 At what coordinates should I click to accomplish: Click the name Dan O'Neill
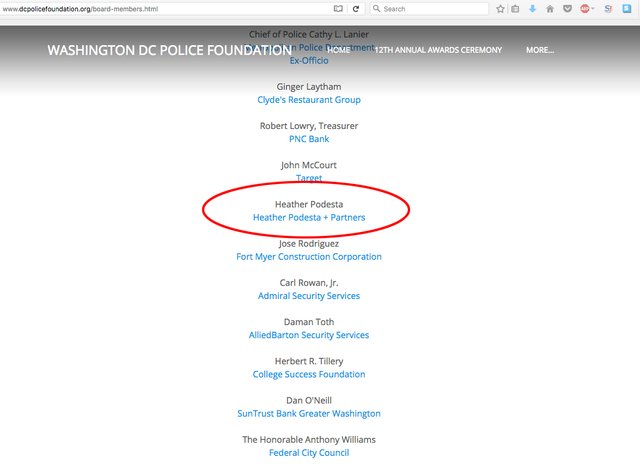[x=309, y=400]
